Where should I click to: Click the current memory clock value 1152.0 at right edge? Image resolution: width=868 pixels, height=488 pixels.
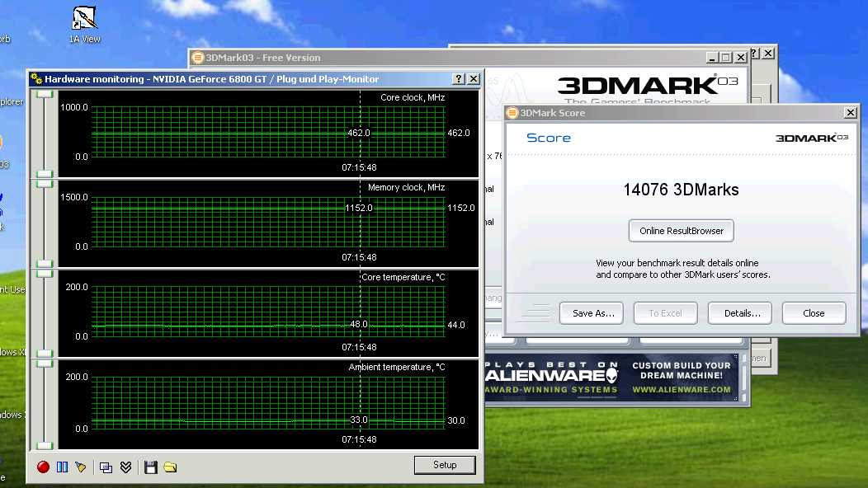click(461, 208)
